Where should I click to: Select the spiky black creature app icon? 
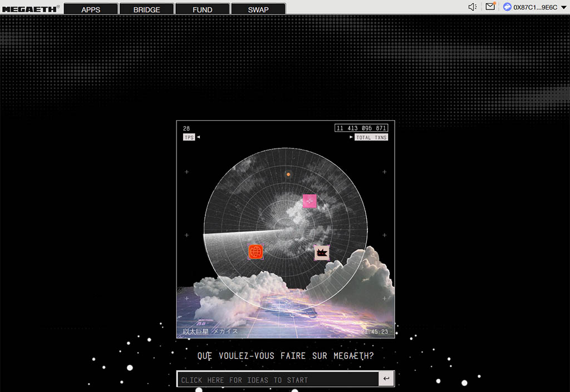click(322, 252)
